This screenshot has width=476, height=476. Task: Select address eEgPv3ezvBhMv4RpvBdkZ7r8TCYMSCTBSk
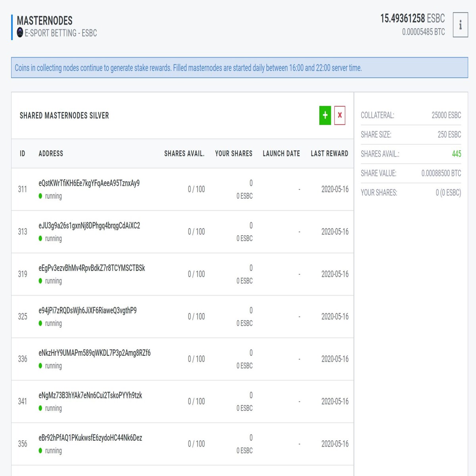[92, 268]
